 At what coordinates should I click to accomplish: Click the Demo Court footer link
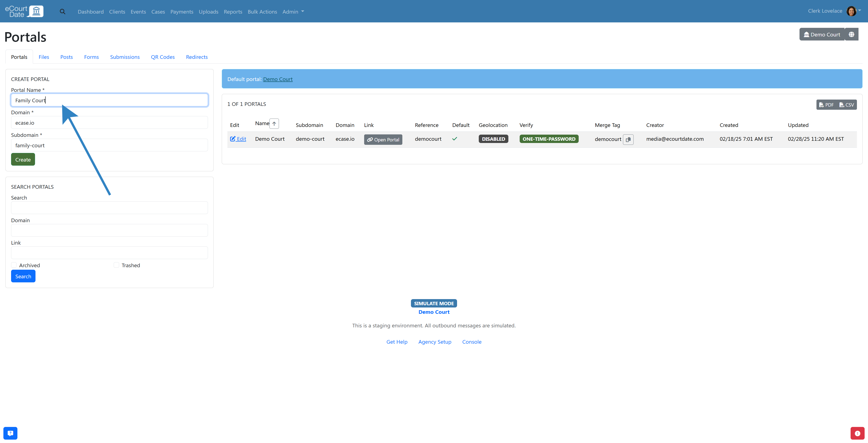coord(434,312)
